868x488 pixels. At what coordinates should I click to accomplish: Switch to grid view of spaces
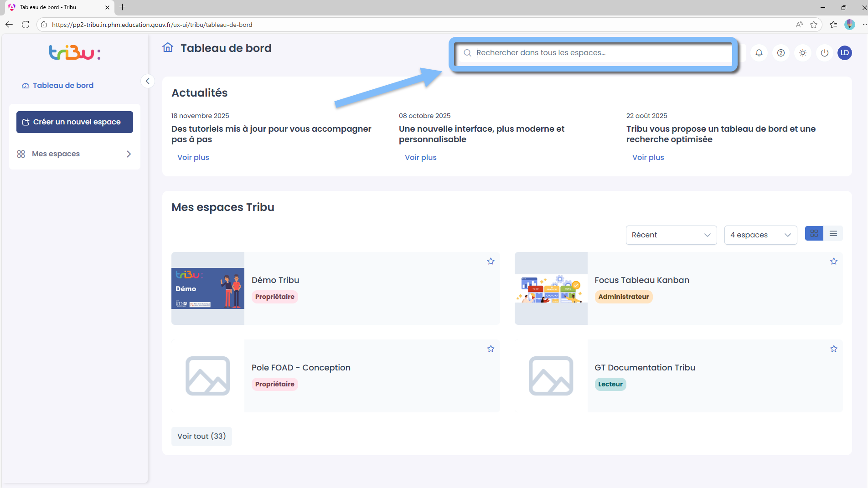click(x=814, y=233)
